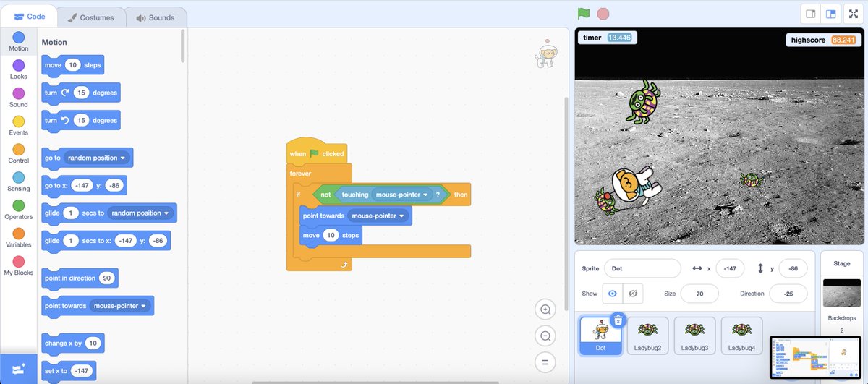Select the Events category circle
The height and width of the screenshot is (384, 868).
click(x=19, y=121)
